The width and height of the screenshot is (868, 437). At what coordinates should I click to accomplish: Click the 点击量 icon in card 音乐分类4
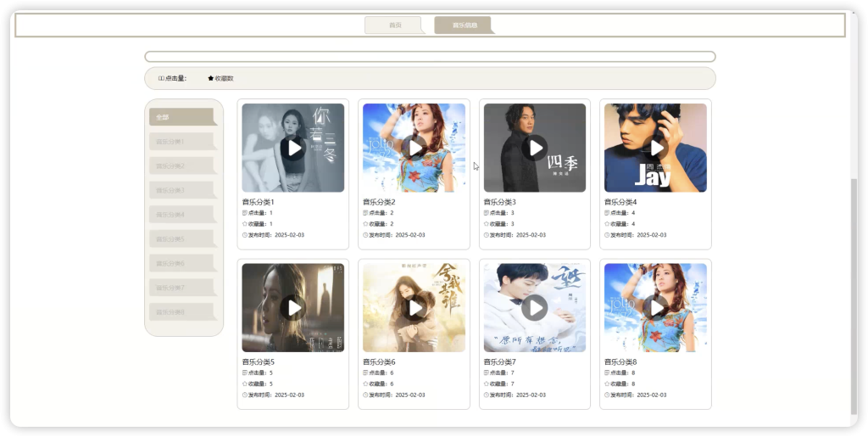tap(607, 213)
